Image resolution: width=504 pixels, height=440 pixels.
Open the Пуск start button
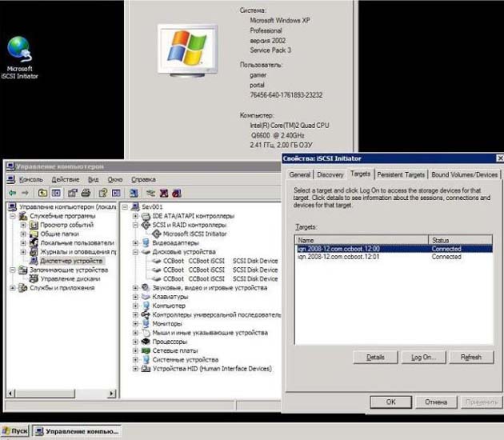click(14, 430)
